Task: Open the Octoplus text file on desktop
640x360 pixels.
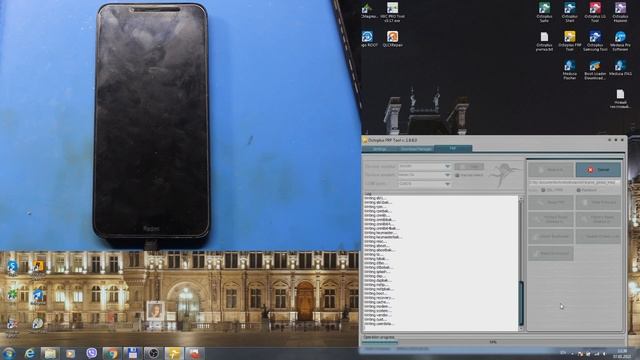Action: 544,41
